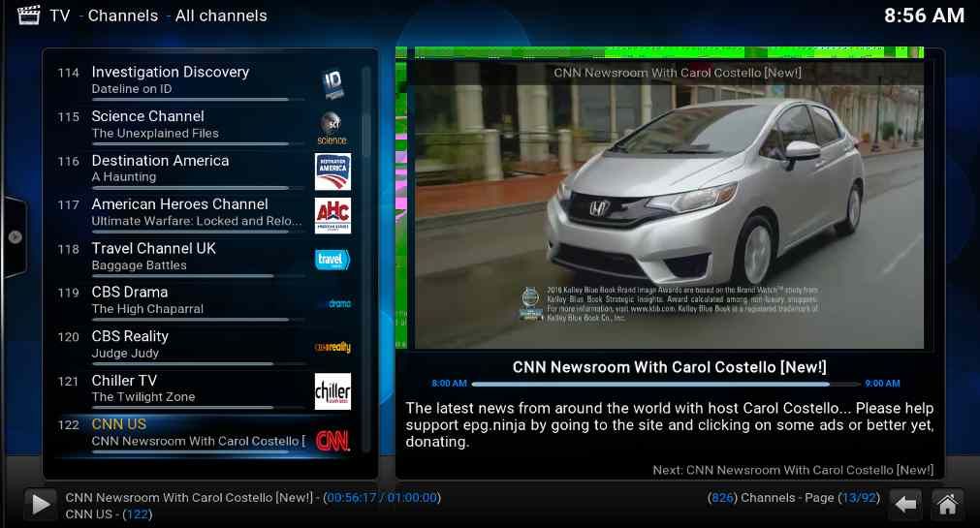Open the side panel arrow tab
The width and height of the screenshot is (980, 528).
(15, 236)
